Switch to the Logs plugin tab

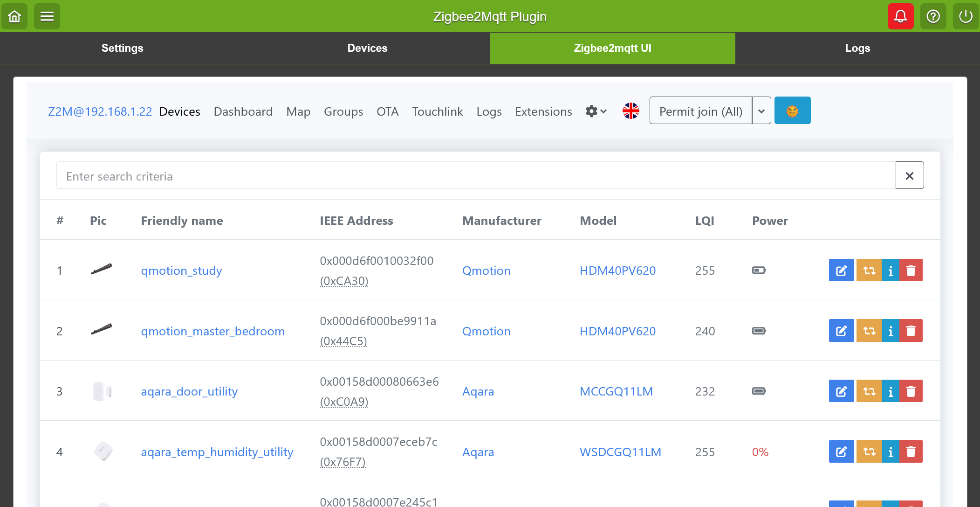[x=857, y=48]
